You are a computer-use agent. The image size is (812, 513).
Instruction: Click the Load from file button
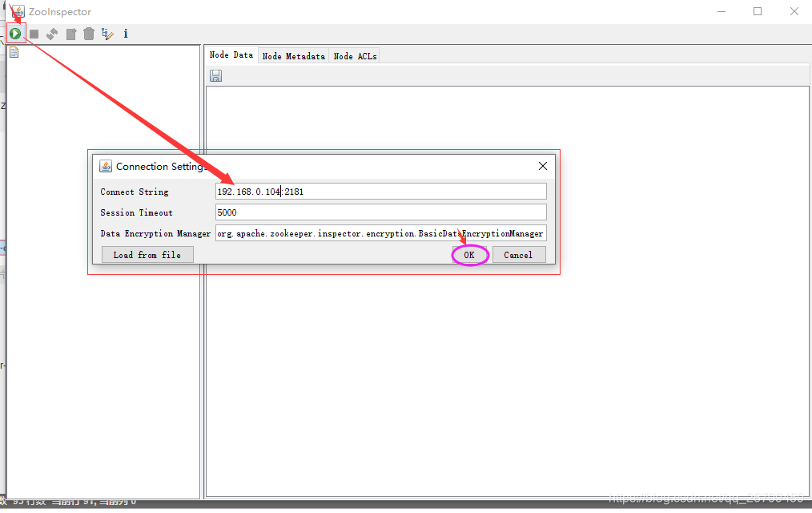(147, 254)
